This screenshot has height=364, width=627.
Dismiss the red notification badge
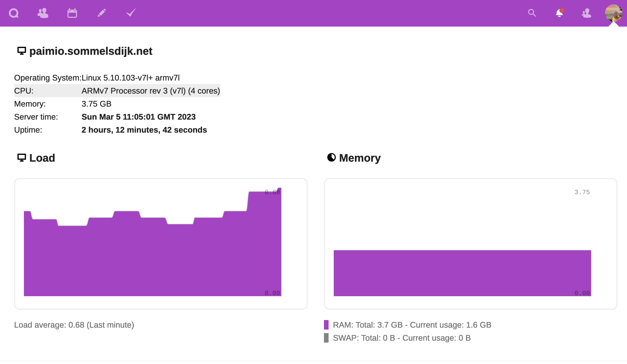563,10
